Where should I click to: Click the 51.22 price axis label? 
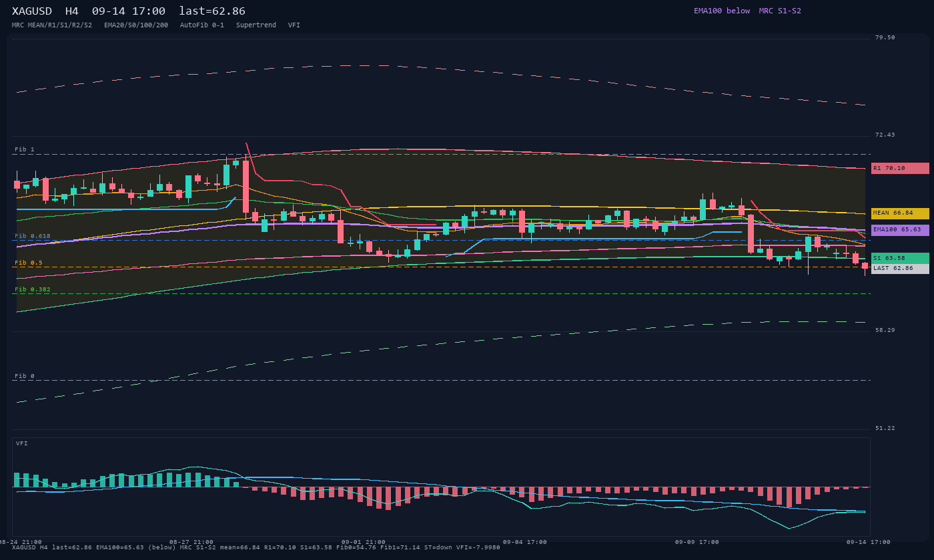pyautogui.click(x=885, y=428)
